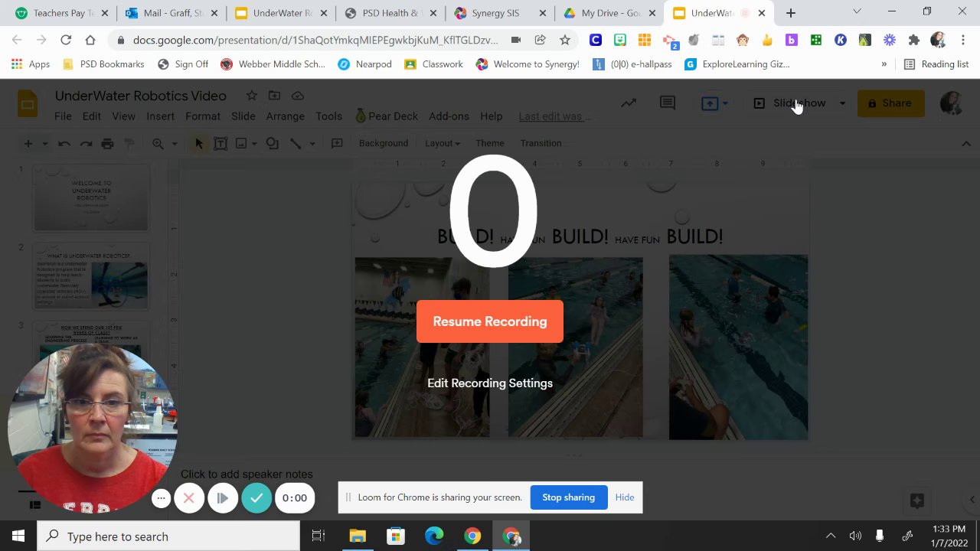Insert an image with toolbar icon
This screenshot has height=551, width=980.
pyautogui.click(x=241, y=143)
